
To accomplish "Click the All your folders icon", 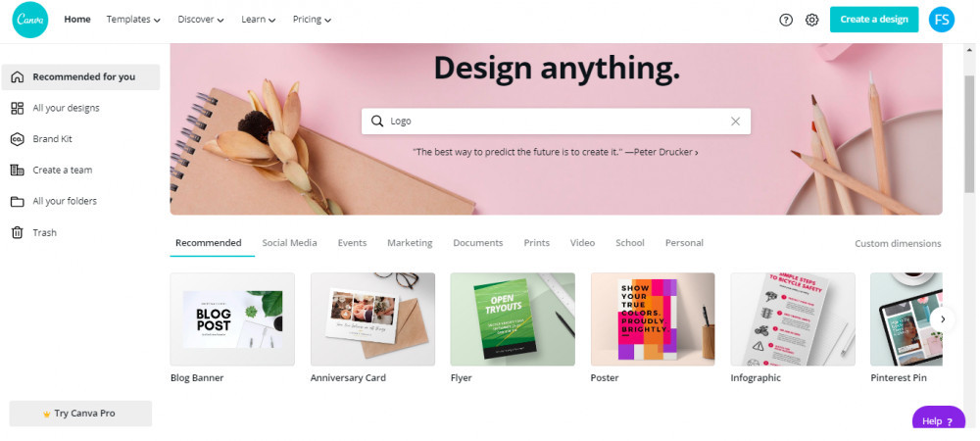I will (18, 201).
